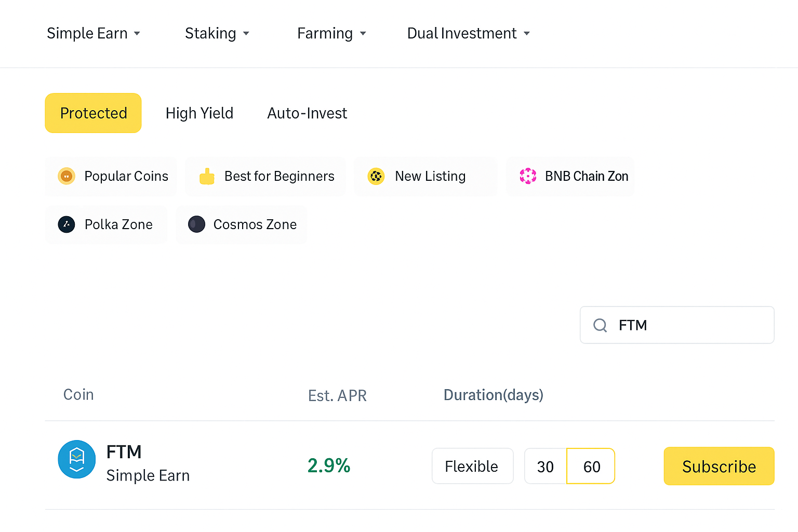This screenshot has height=532, width=798.
Task: Click the Popular Coins coin icon
Action: click(66, 176)
